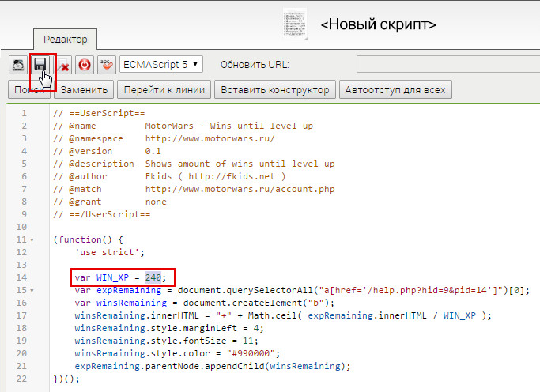Image resolution: width=540 pixels, height=392 pixels.
Task: Click the script thumbnail icon beside title
Action: 295,24
